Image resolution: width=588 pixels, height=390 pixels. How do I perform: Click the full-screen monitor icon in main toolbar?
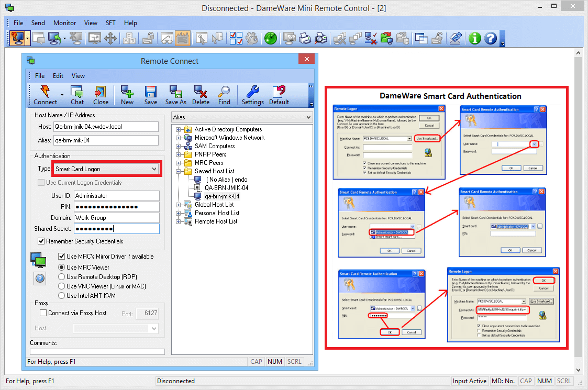click(x=94, y=38)
